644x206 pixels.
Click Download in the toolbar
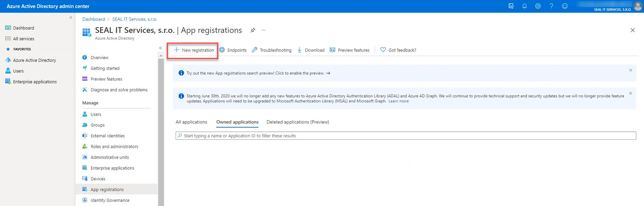[x=311, y=50]
